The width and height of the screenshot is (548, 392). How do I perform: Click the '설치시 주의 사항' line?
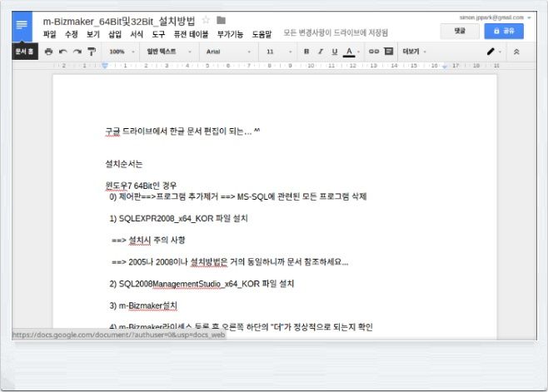click(x=148, y=241)
